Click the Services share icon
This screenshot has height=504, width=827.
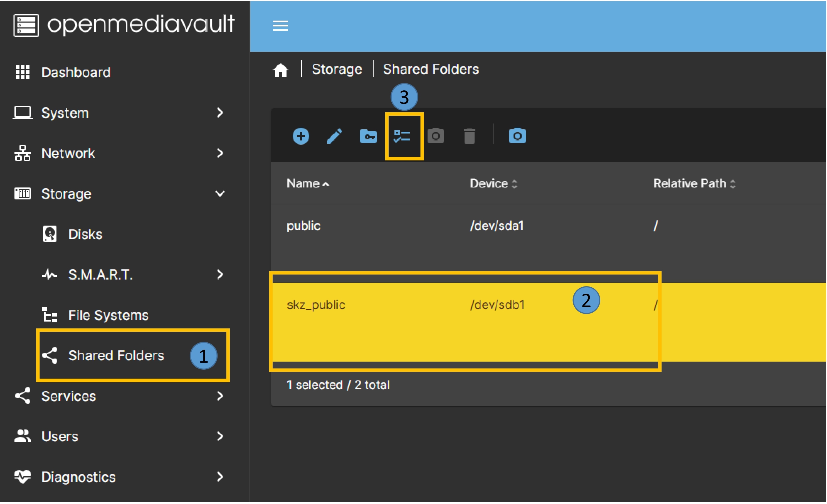pyautogui.click(x=23, y=396)
